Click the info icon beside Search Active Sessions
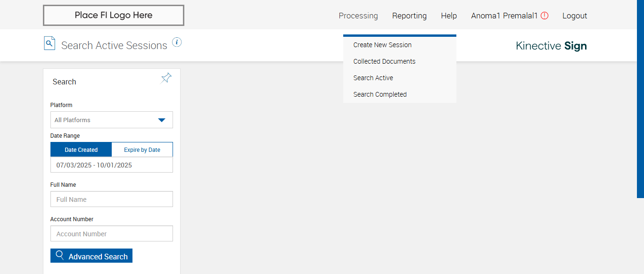The width and height of the screenshot is (644, 274). pyautogui.click(x=177, y=42)
